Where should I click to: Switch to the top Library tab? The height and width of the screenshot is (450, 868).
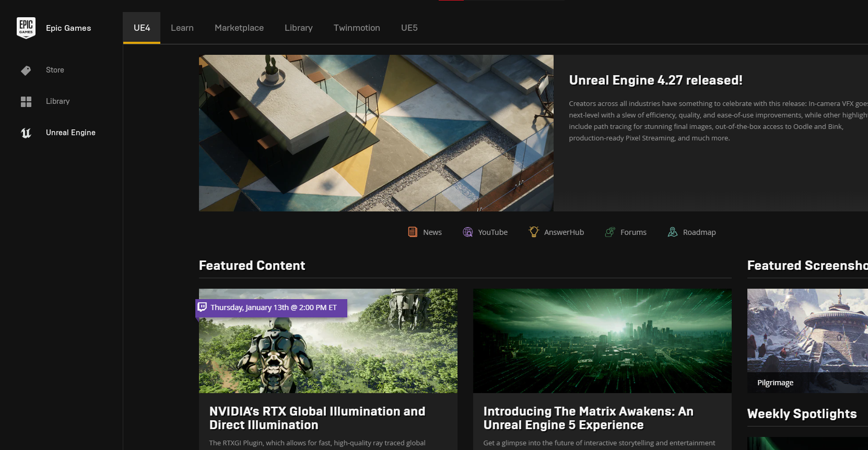click(x=299, y=28)
